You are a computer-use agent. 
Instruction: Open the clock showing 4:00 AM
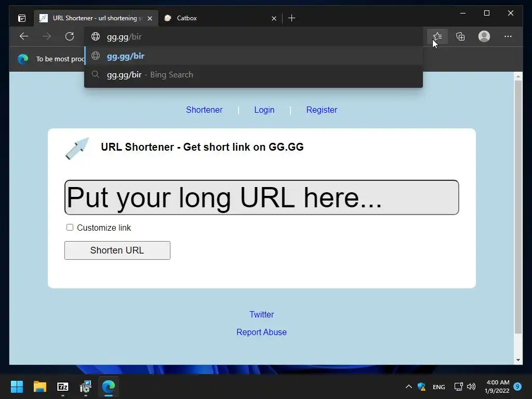497,387
